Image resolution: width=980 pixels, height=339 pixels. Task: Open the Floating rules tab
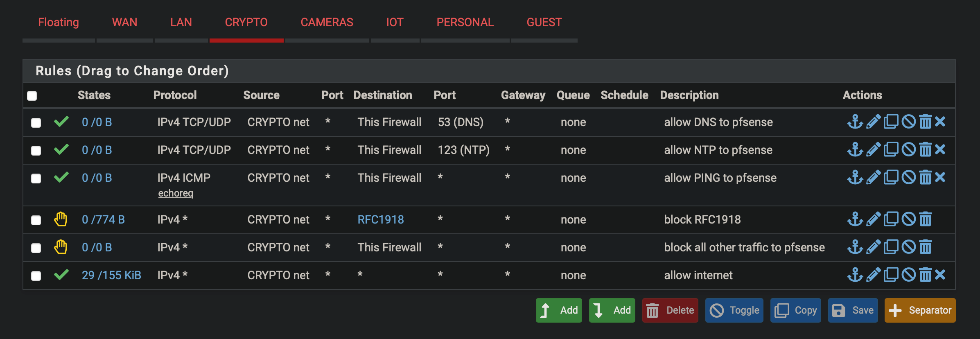coord(59,22)
